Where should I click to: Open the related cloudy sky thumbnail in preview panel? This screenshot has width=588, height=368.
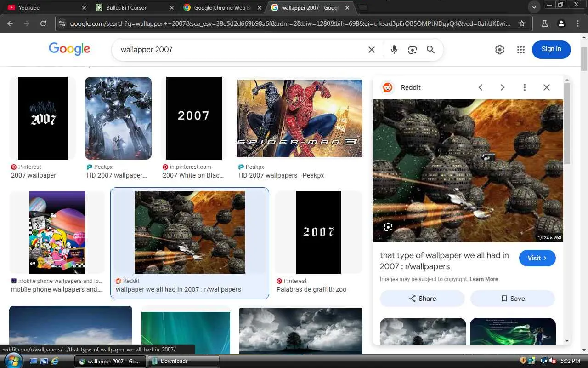click(x=423, y=331)
